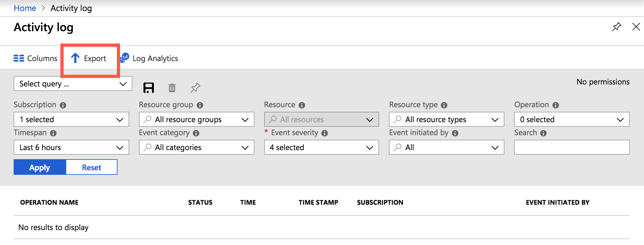Show info tooltip for Event severity
644x245 pixels.
pos(325,133)
